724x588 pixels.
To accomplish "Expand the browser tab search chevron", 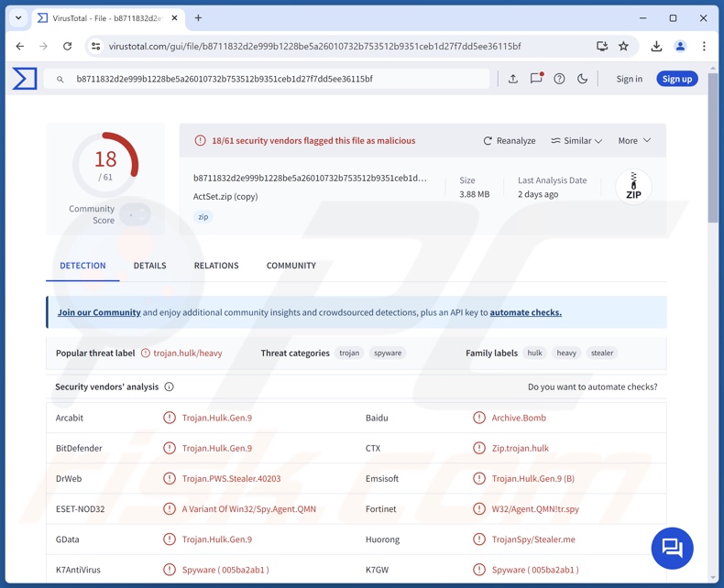I will pos(18,17).
